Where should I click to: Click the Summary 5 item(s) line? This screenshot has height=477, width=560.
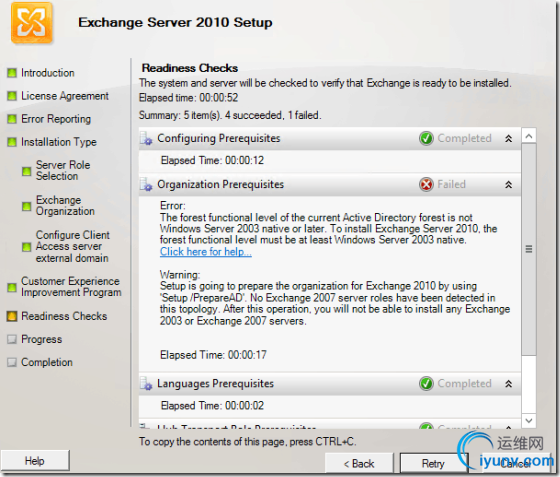point(230,115)
